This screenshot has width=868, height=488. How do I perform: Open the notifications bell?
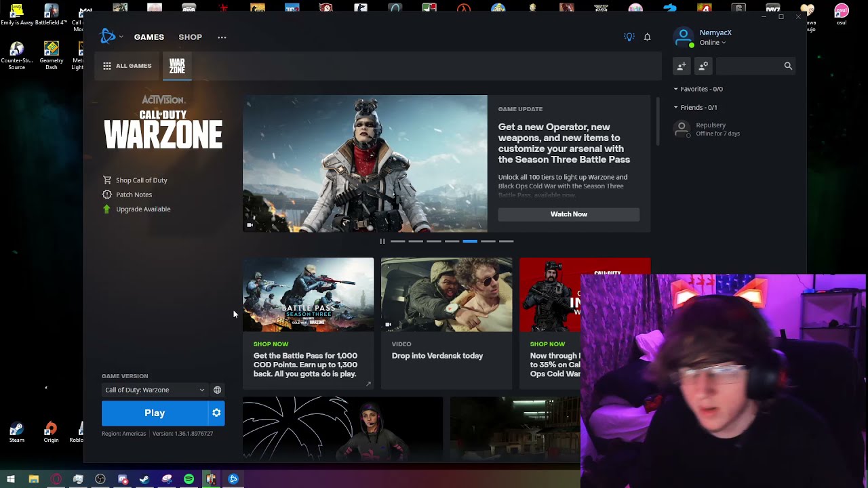(647, 37)
